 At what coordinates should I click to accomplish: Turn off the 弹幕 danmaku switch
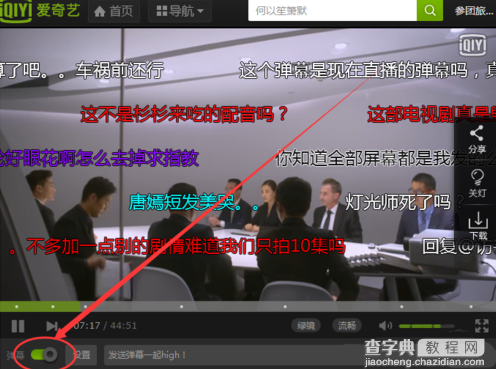click(x=44, y=354)
